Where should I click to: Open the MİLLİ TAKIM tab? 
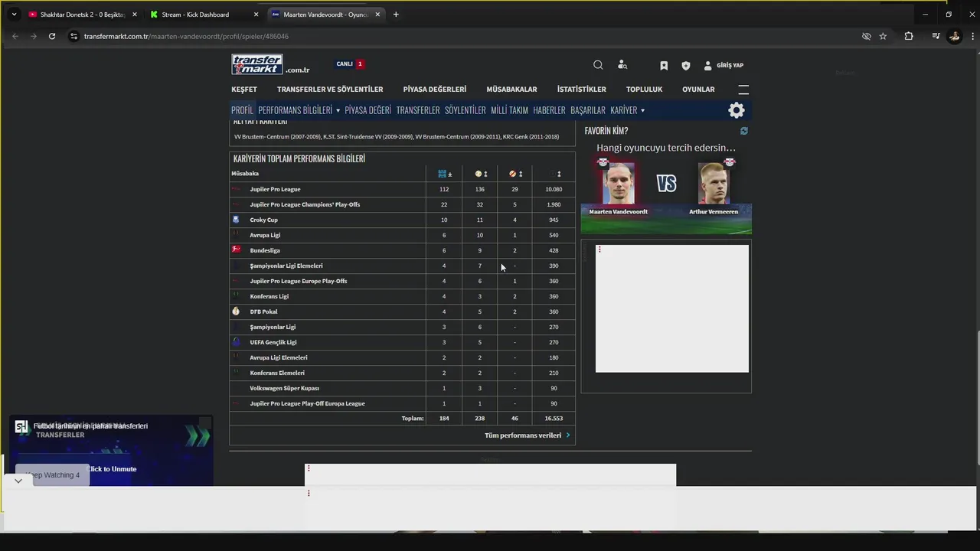(510, 110)
